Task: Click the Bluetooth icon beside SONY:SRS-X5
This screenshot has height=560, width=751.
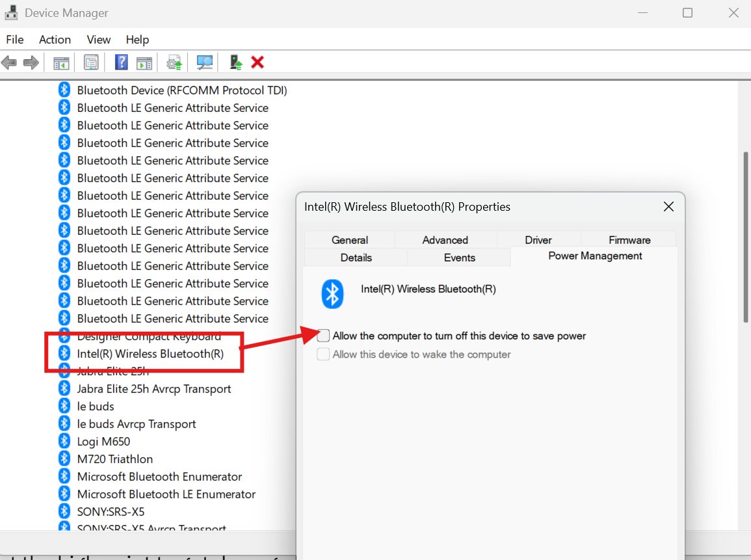Action: coord(64,512)
